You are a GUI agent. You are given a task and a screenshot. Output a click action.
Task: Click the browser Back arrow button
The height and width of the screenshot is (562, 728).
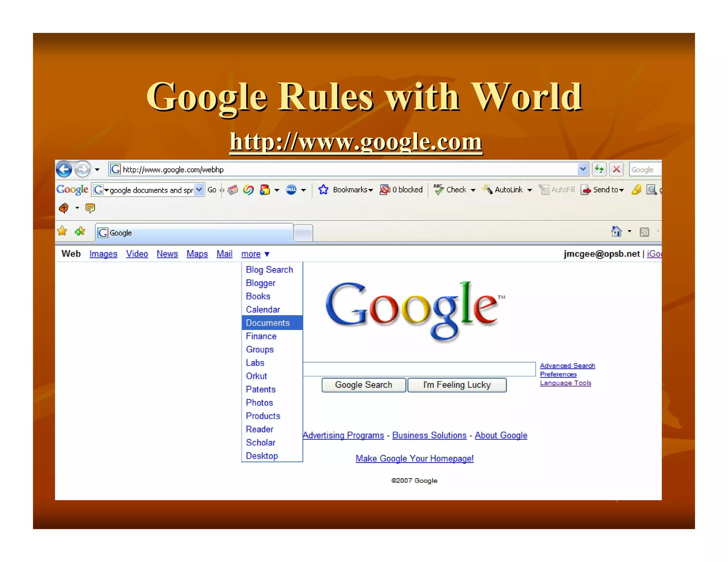point(64,169)
